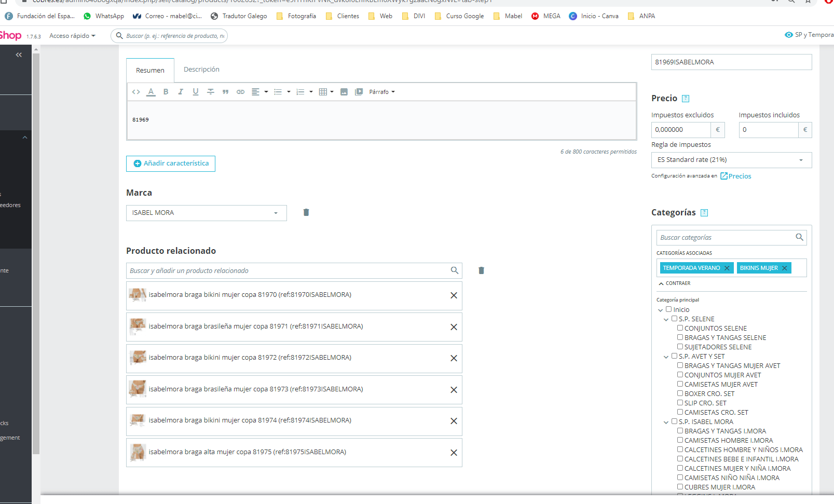Insert image in editor
The image size is (834, 504).
344,92
